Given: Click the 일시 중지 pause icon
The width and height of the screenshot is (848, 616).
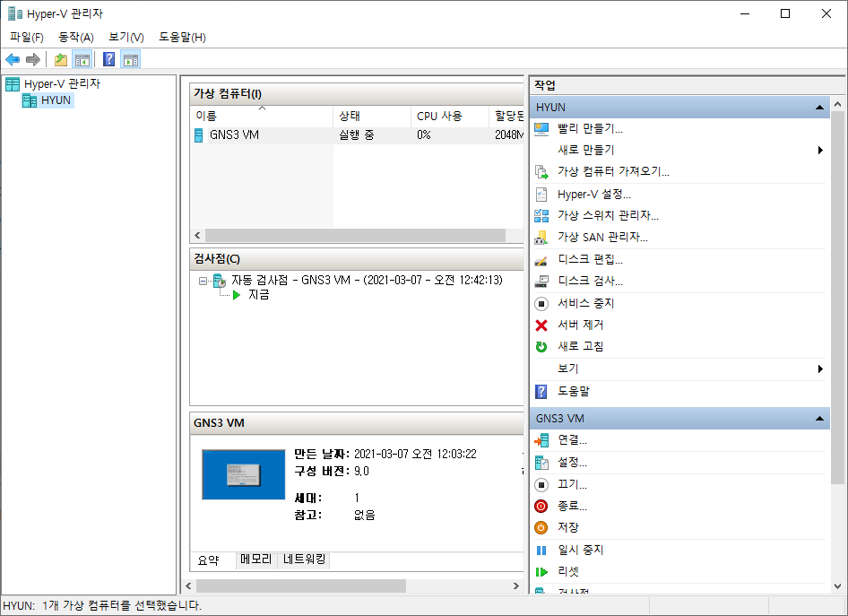Looking at the screenshot, I should (541, 551).
